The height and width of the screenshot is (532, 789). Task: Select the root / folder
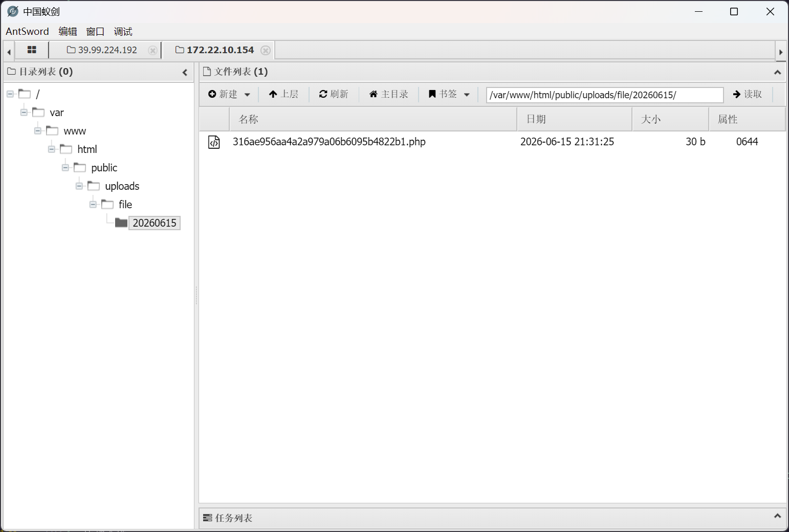point(37,94)
